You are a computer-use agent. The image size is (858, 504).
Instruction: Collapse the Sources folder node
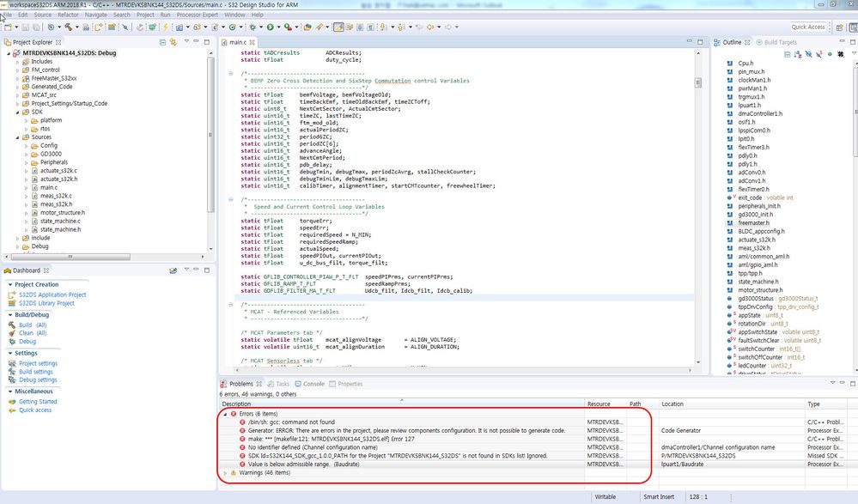tap(17, 137)
